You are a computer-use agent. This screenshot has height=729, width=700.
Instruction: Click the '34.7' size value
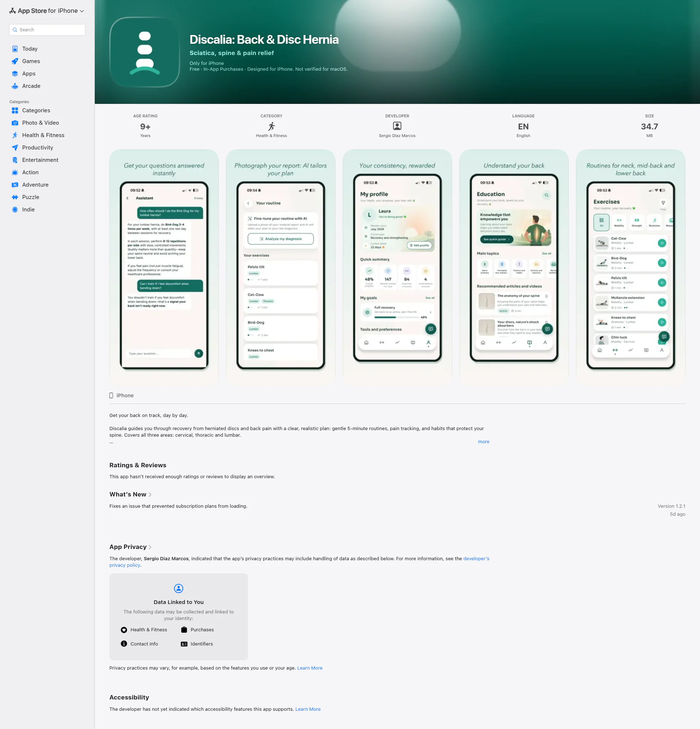pyautogui.click(x=649, y=126)
